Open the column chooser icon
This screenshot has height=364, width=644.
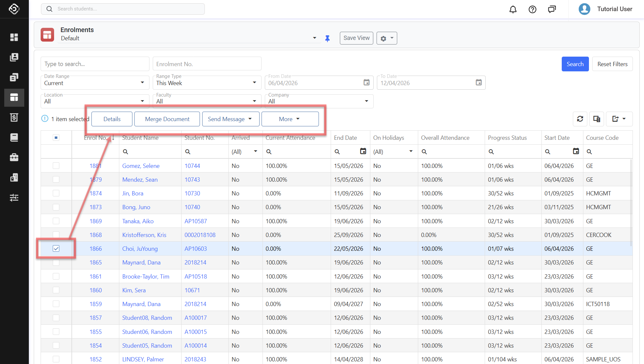coord(596,119)
